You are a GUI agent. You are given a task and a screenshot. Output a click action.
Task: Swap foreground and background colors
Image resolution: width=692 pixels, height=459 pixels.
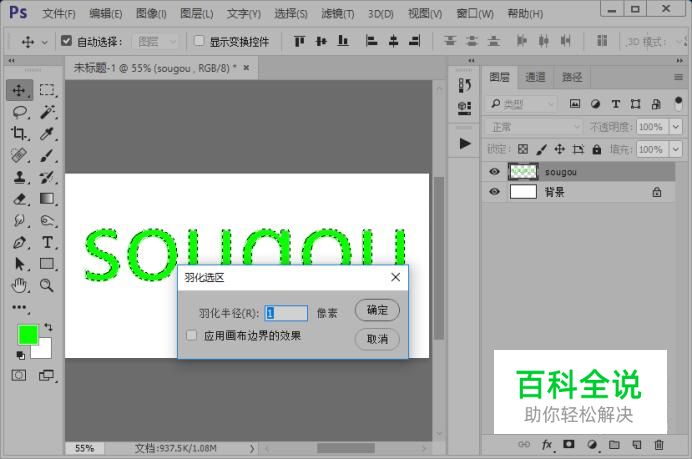[48, 327]
